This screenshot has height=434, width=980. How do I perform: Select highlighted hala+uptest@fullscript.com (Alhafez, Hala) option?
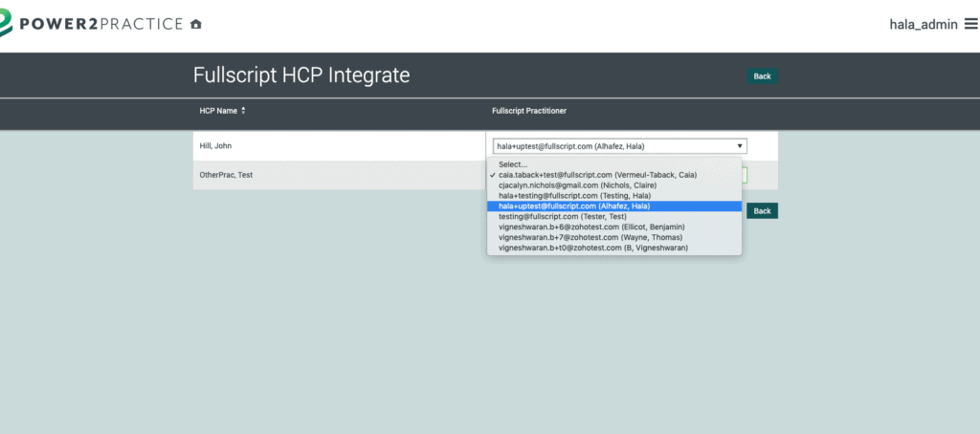(x=614, y=206)
